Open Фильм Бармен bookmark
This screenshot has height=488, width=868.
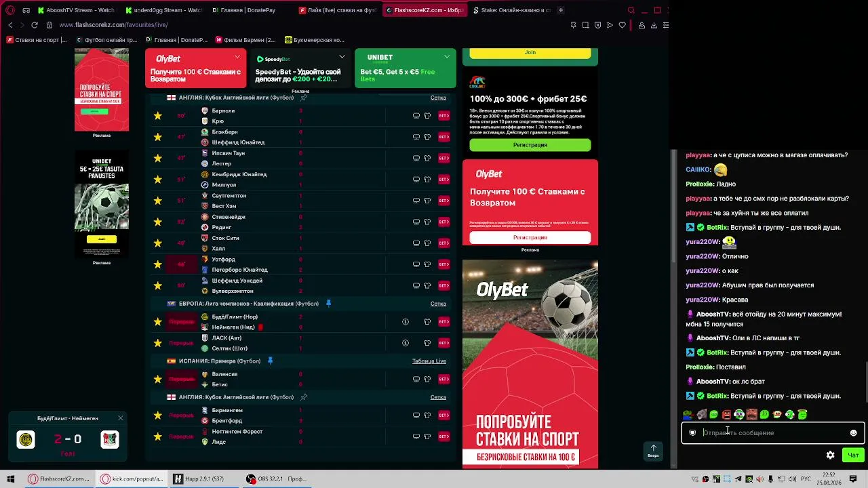245,40
